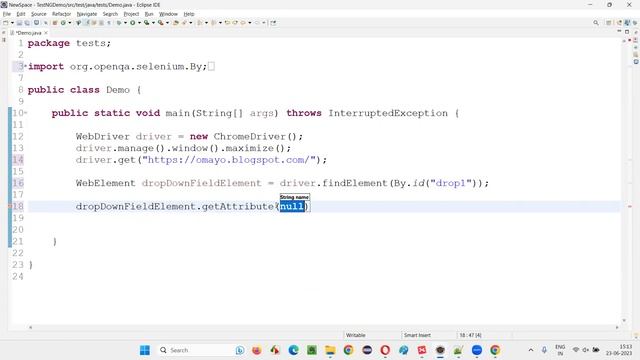Open the taskbar clock and date
Image resolution: width=640 pixels, height=360 pixels.
(x=619, y=350)
